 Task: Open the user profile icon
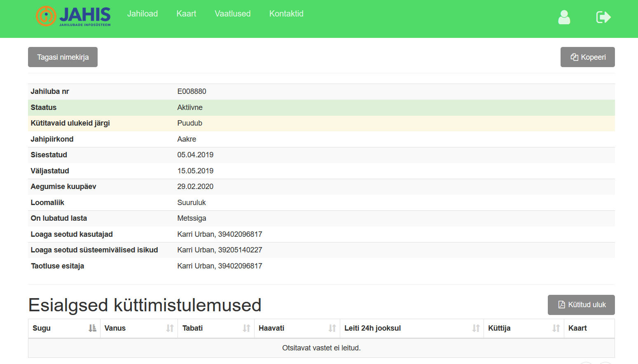[x=564, y=17]
